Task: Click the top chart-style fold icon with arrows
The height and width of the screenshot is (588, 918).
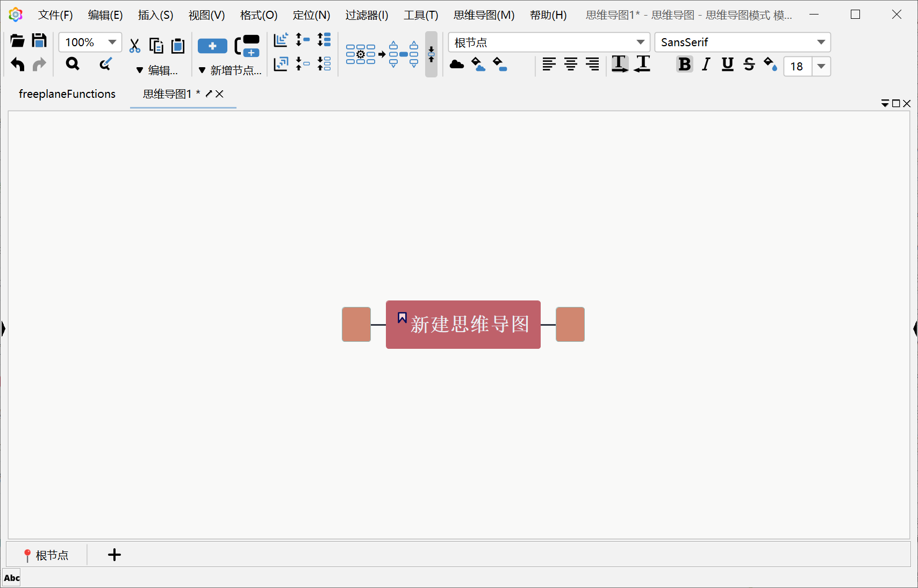Action: coord(281,40)
